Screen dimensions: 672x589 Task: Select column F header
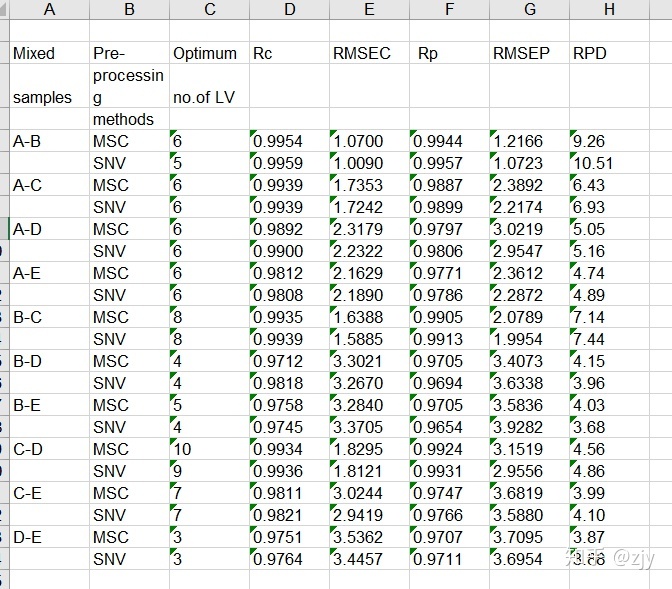coord(450,9)
